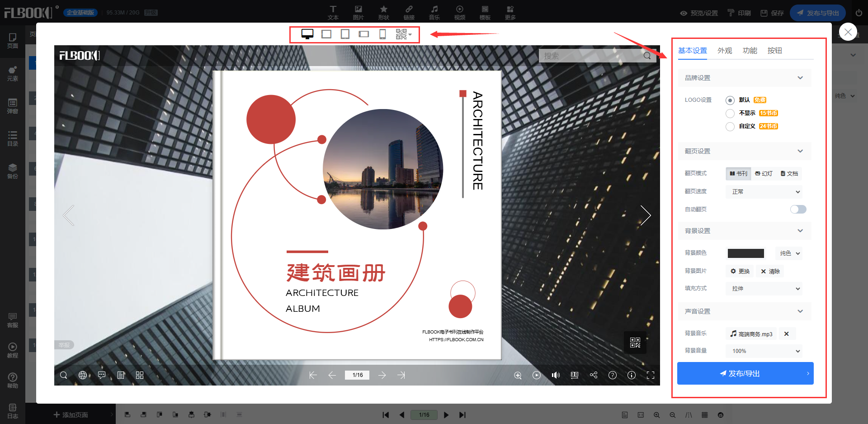
Task: Select the desktop preview device icon
Action: [307, 34]
